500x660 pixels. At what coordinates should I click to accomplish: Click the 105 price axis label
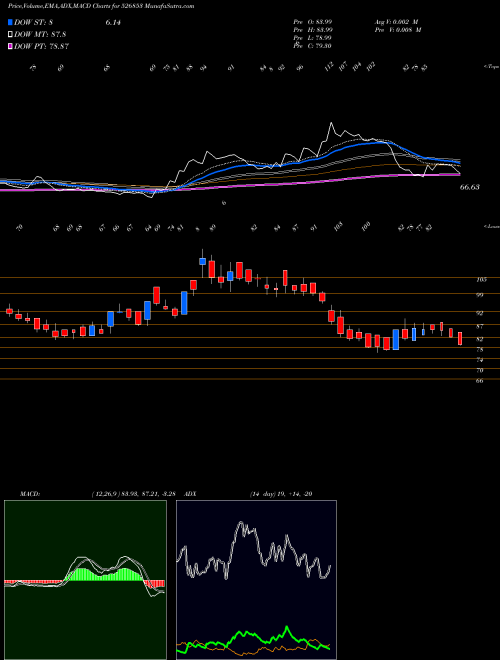tap(481, 279)
